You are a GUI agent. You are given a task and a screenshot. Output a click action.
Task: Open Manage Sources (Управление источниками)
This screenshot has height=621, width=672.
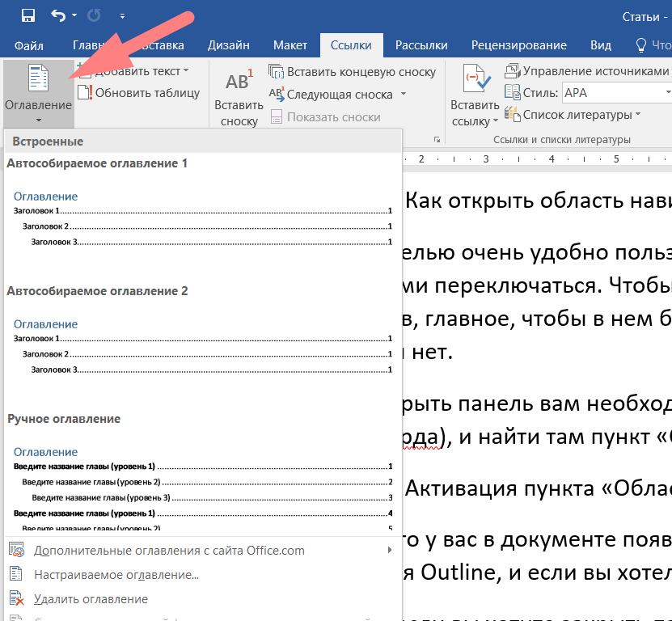[588, 71]
